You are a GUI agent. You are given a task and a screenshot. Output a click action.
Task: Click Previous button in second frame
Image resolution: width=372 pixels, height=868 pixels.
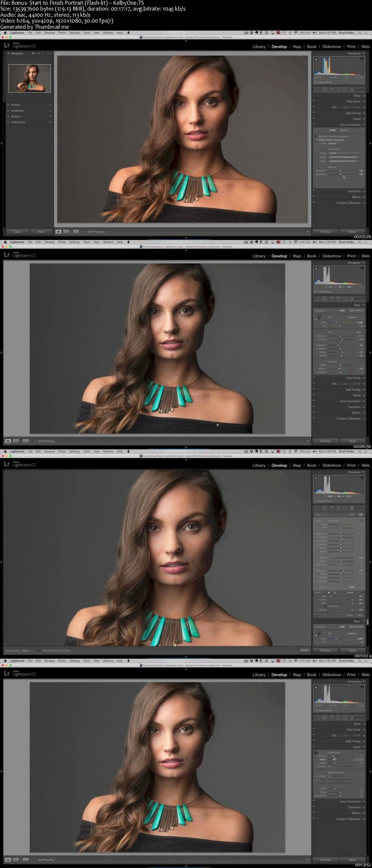click(325, 441)
